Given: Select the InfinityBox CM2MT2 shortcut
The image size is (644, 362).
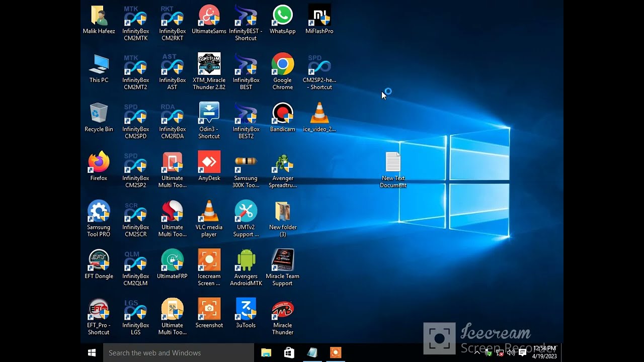Looking at the screenshot, I should [x=135, y=72].
